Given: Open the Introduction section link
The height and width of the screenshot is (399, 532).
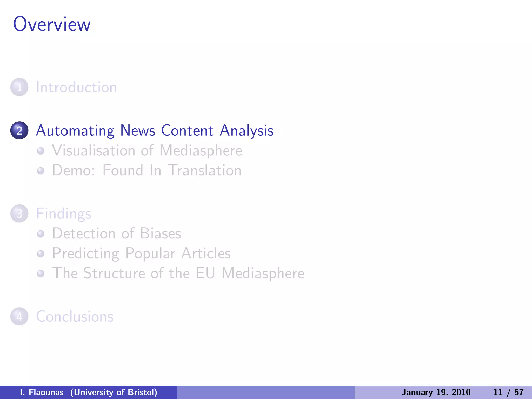Looking at the screenshot, I should click(76, 87).
